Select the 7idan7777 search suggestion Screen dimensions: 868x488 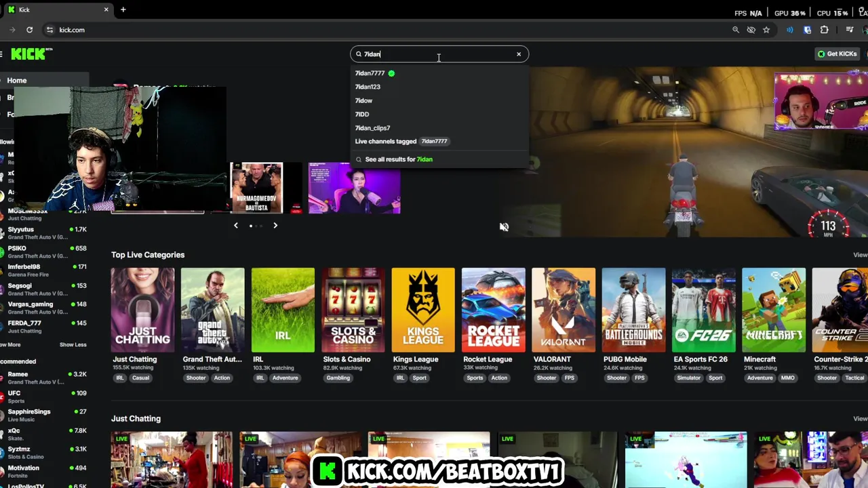[439, 73]
